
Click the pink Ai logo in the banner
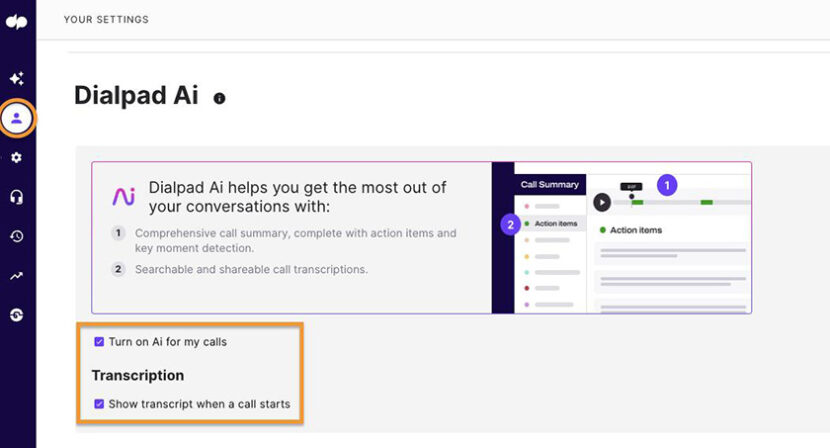(x=124, y=195)
